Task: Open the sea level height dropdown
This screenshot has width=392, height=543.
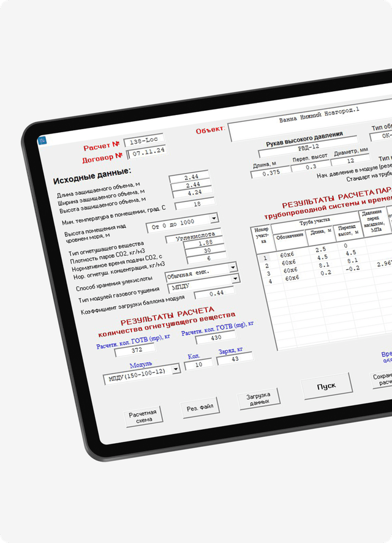Action: click(214, 218)
